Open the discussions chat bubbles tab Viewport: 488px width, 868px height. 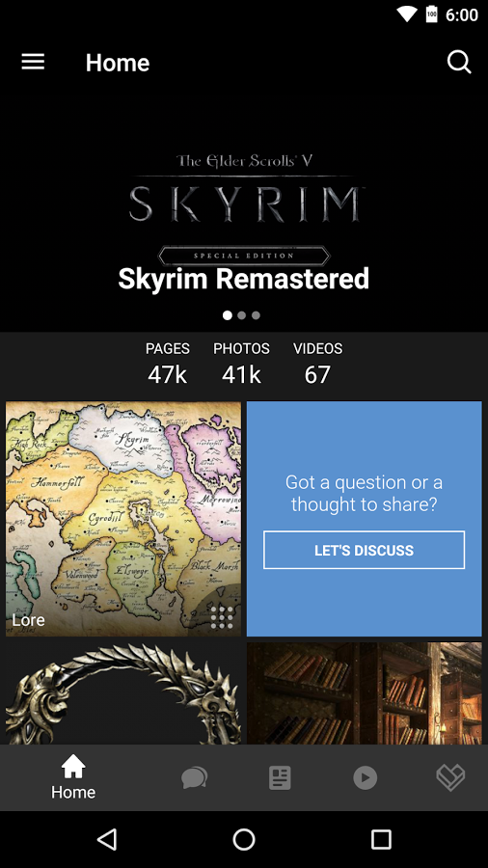tap(195, 777)
